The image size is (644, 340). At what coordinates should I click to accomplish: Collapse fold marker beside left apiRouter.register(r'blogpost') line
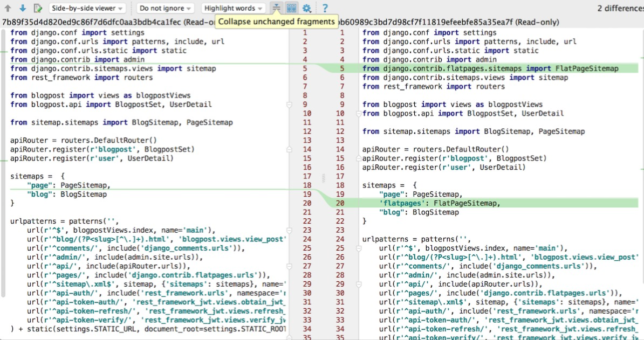(x=289, y=149)
